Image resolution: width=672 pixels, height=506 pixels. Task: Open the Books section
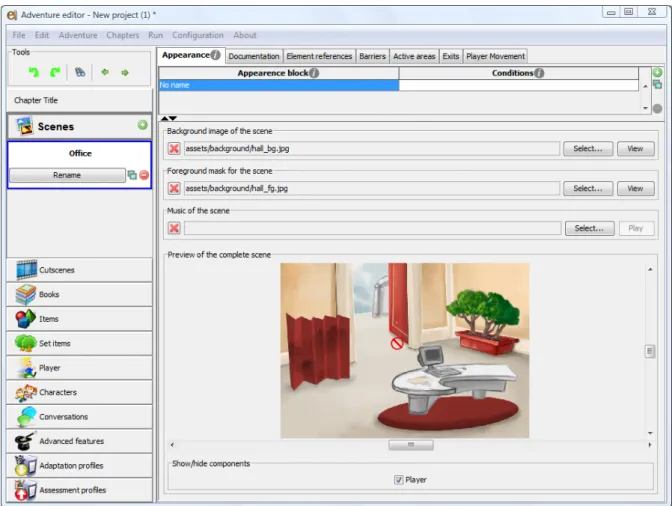pos(80,294)
